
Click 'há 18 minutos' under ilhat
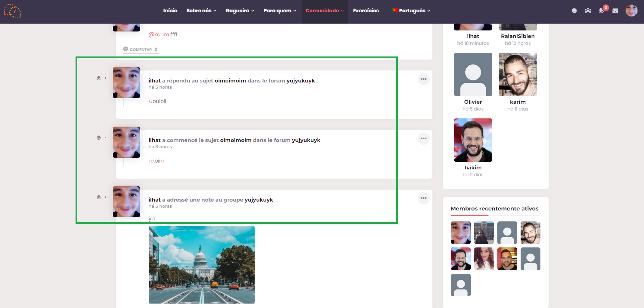pyautogui.click(x=473, y=43)
